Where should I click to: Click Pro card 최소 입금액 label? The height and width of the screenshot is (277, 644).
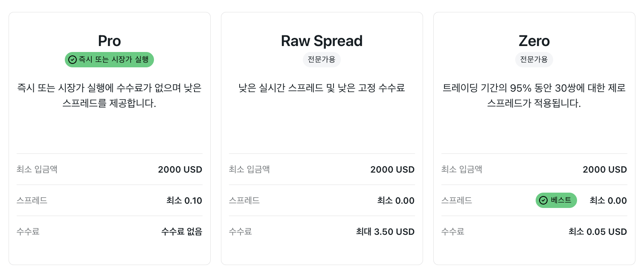37,170
